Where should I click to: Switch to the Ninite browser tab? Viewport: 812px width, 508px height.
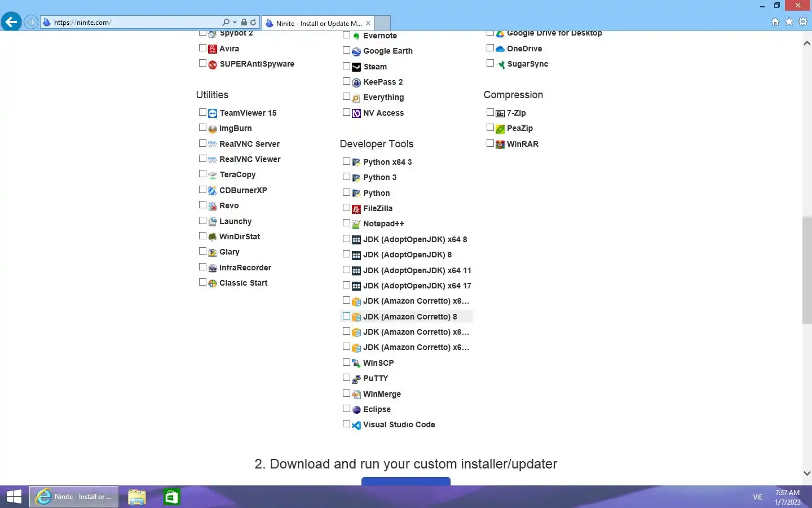pos(319,23)
